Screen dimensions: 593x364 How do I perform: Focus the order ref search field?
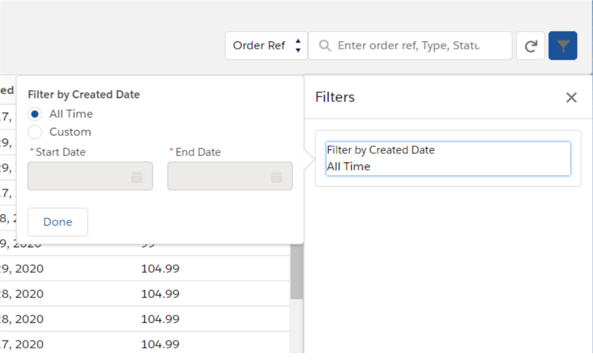[x=408, y=45]
